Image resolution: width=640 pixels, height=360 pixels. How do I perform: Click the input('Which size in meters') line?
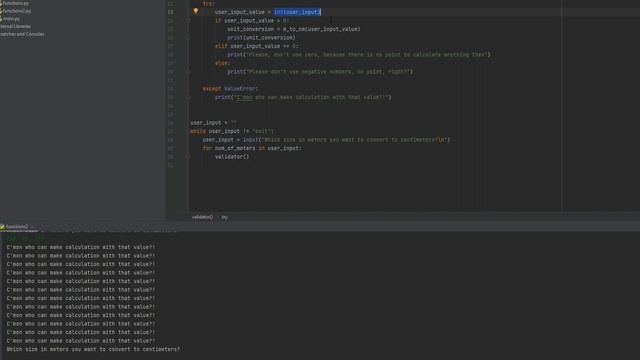coord(326,140)
